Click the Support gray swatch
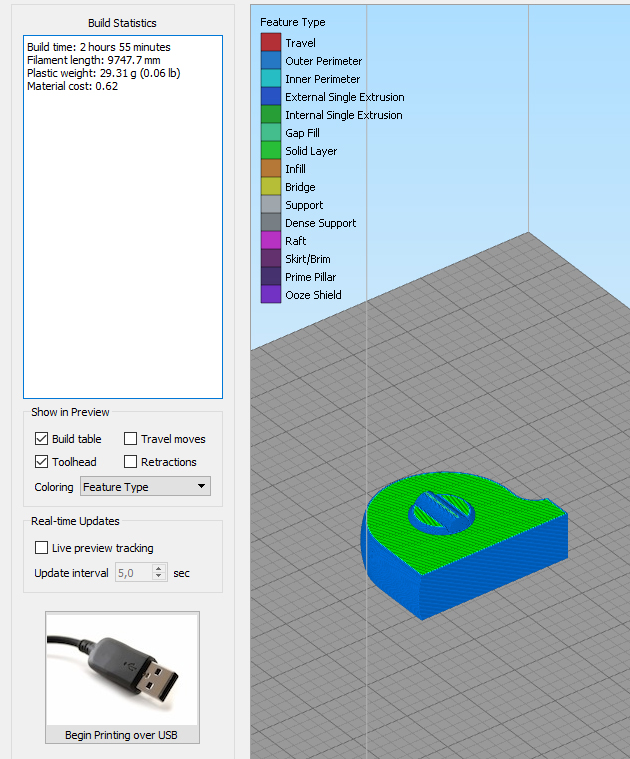 click(x=271, y=204)
